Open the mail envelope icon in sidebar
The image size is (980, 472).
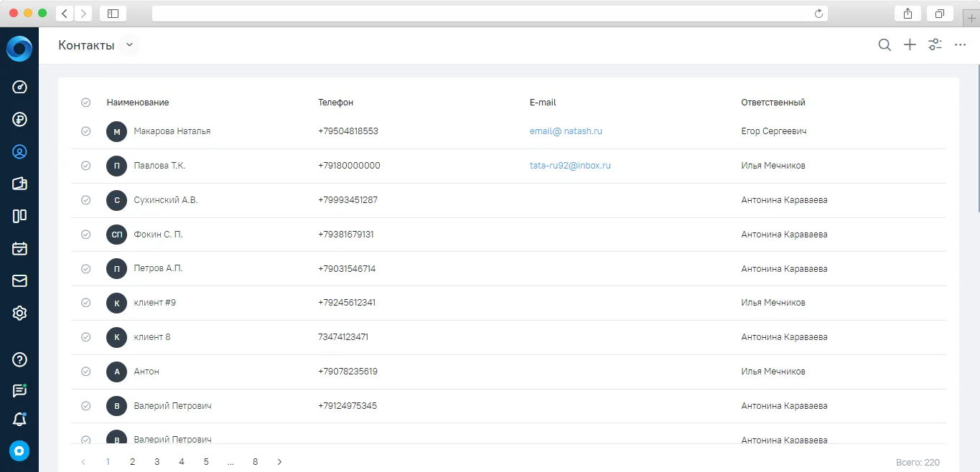pos(19,281)
